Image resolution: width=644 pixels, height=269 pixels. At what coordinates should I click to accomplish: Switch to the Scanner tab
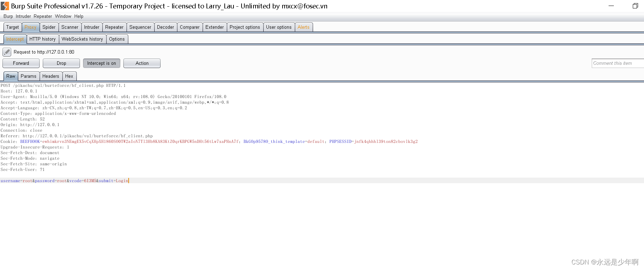[x=70, y=27]
